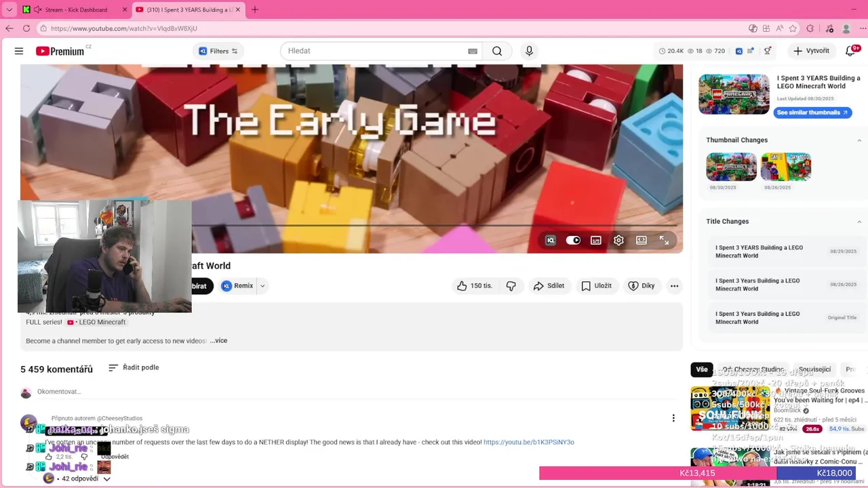Open the browser tab list dropdown
The width and height of the screenshot is (868, 488).
[x=9, y=9]
